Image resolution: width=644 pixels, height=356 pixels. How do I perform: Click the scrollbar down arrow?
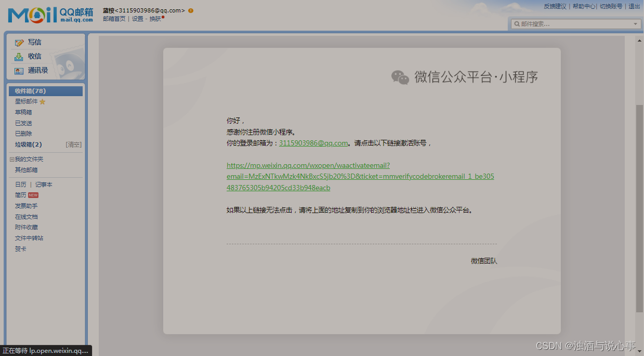640,352
